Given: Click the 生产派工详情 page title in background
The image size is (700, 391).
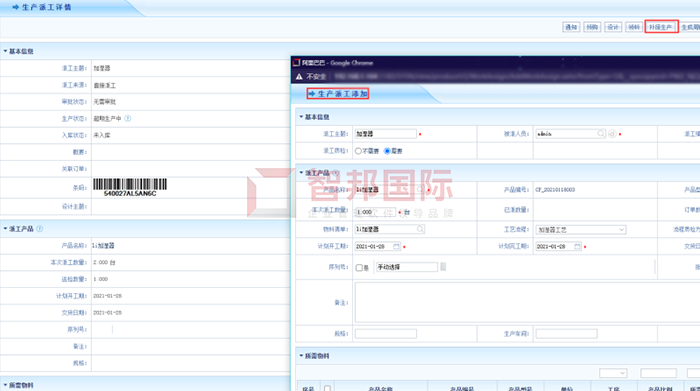Looking at the screenshot, I should point(46,7).
